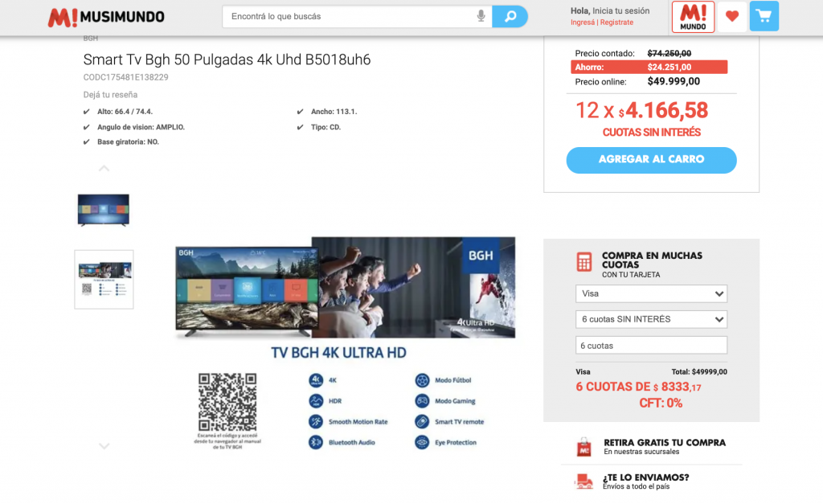Click the Ahorro $24.251,00 red banner

click(x=649, y=68)
